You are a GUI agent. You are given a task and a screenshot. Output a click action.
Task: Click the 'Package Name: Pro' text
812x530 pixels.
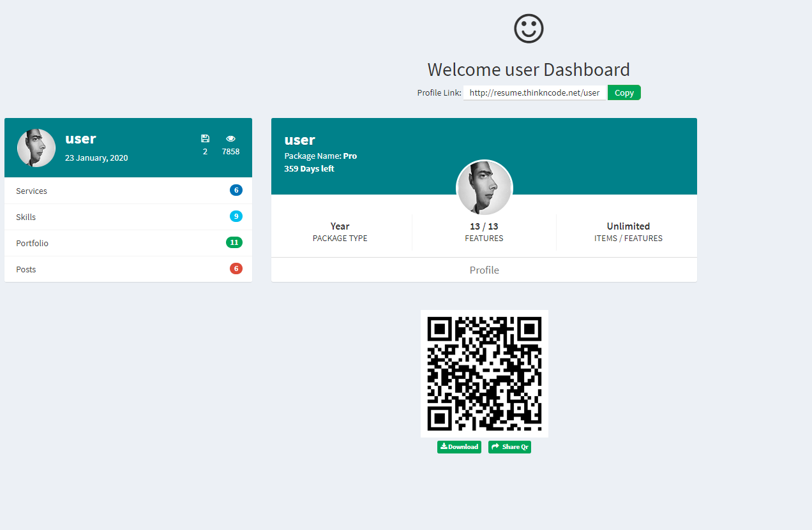(320, 156)
